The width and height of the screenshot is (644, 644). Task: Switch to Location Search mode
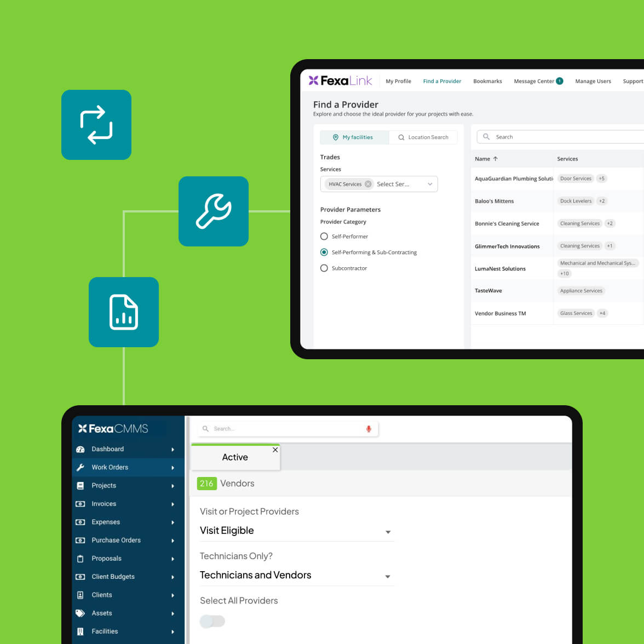click(423, 137)
